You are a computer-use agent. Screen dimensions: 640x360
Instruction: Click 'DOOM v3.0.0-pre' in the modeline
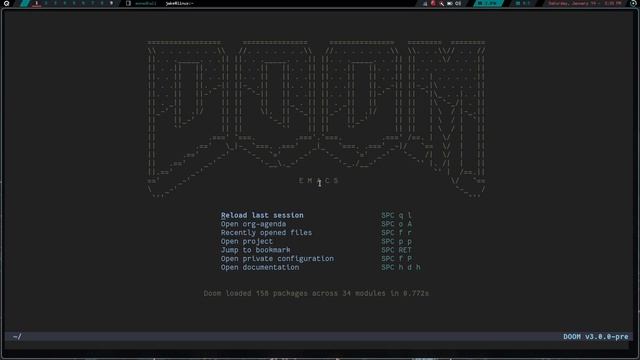coord(596,337)
